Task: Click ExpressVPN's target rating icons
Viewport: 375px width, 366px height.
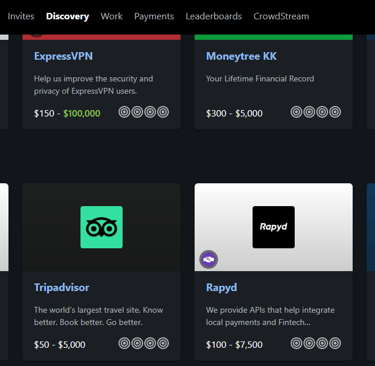Action: tap(144, 112)
